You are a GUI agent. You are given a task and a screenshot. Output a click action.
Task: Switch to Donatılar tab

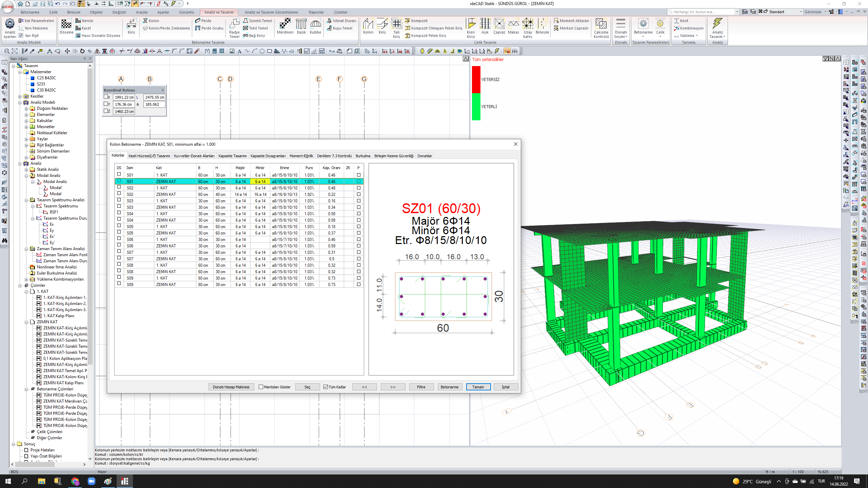tap(425, 156)
